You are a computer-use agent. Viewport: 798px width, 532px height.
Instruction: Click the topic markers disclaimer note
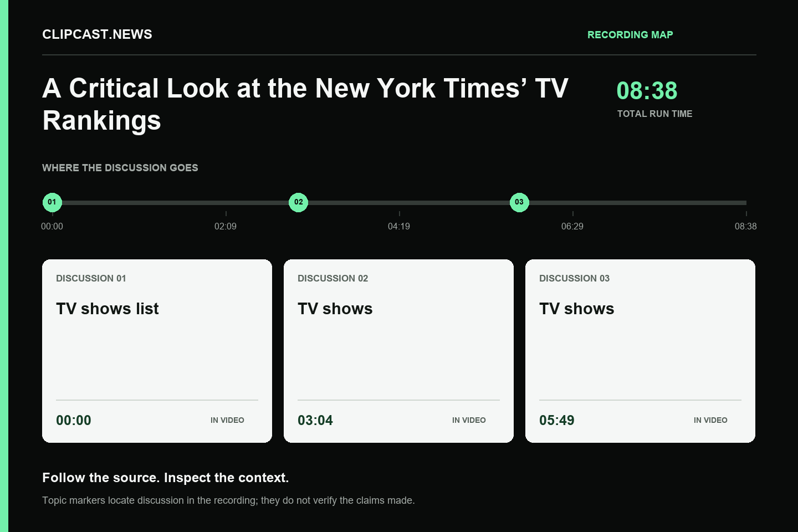[228, 500]
